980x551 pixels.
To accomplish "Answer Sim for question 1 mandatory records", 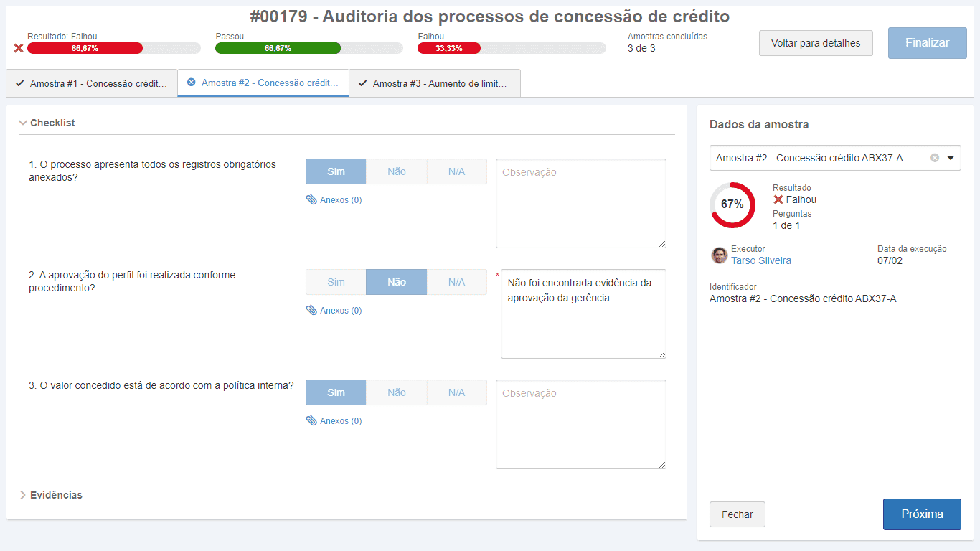I will [336, 171].
